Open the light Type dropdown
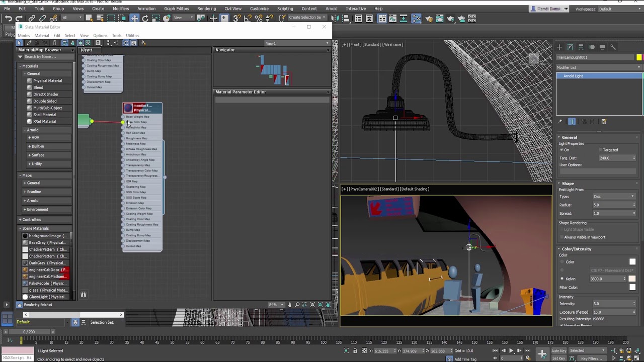 (x=614, y=197)
